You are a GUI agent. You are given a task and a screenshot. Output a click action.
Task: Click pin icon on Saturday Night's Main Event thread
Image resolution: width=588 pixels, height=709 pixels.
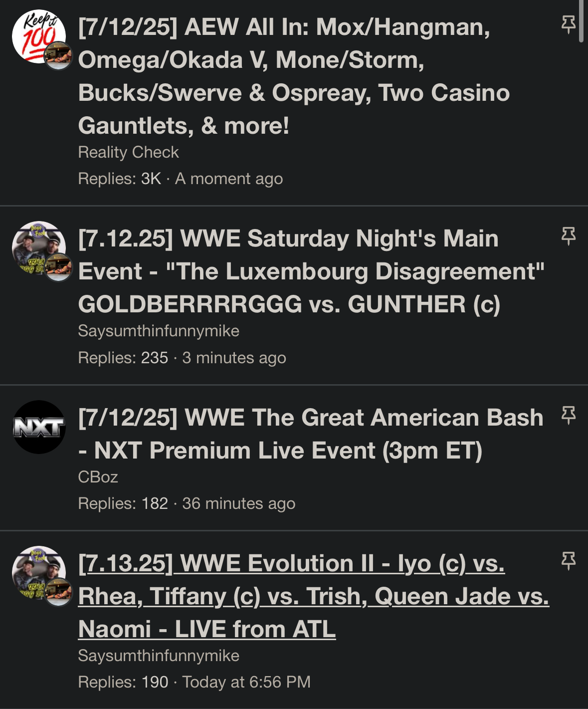(569, 236)
